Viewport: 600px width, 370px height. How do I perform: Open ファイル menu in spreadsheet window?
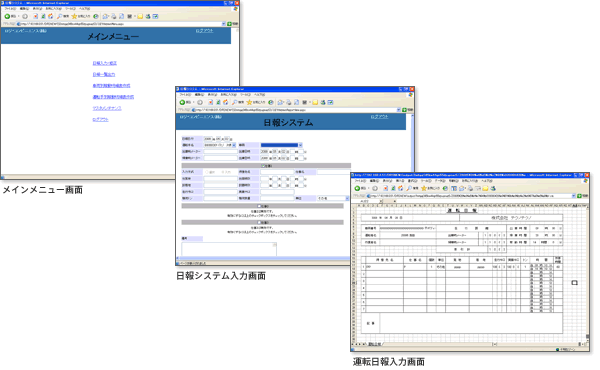click(x=360, y=181)
